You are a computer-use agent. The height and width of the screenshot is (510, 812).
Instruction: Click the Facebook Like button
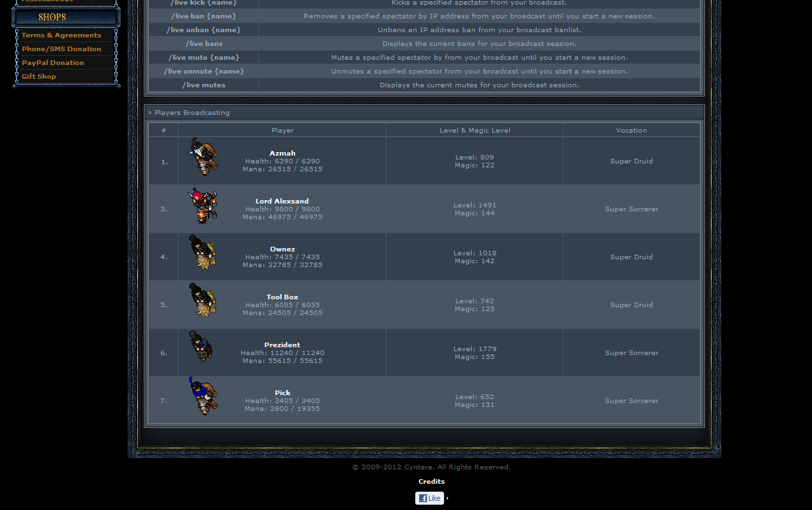pos(430,498)
